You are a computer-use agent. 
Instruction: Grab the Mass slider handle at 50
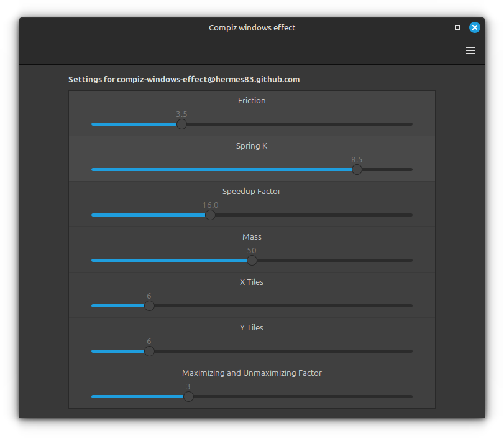252,261
